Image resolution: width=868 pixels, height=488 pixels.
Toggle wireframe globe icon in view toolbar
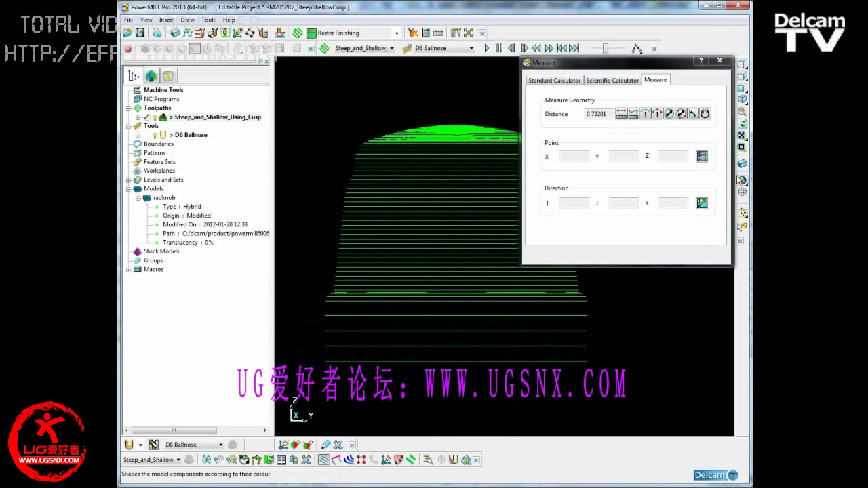click(x=743, y=192)
